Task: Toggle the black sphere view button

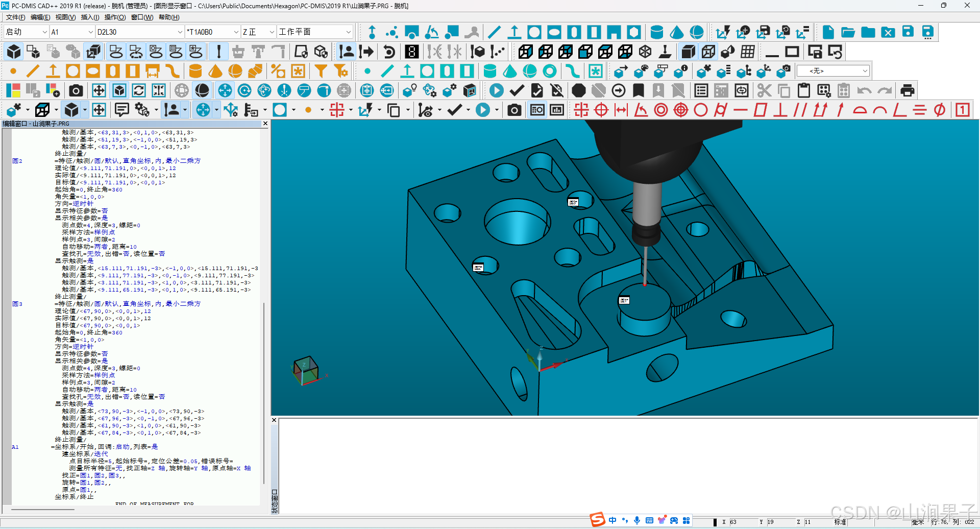Action: [x=202, y=90]
